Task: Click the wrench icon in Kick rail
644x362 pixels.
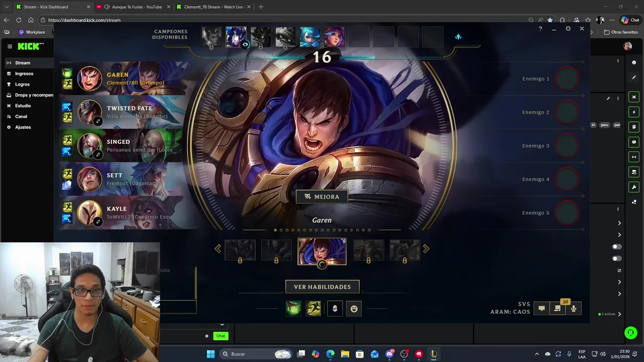Action: click(x=634, y=187)
